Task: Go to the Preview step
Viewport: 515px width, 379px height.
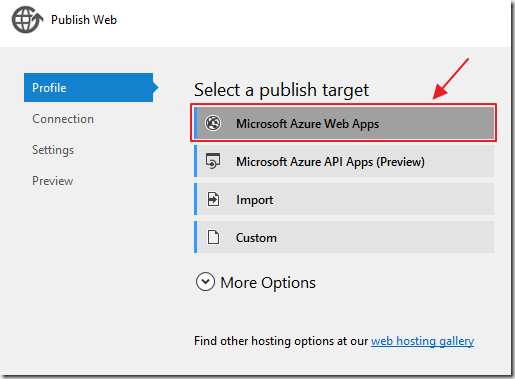Action: (x=53, y=181)
